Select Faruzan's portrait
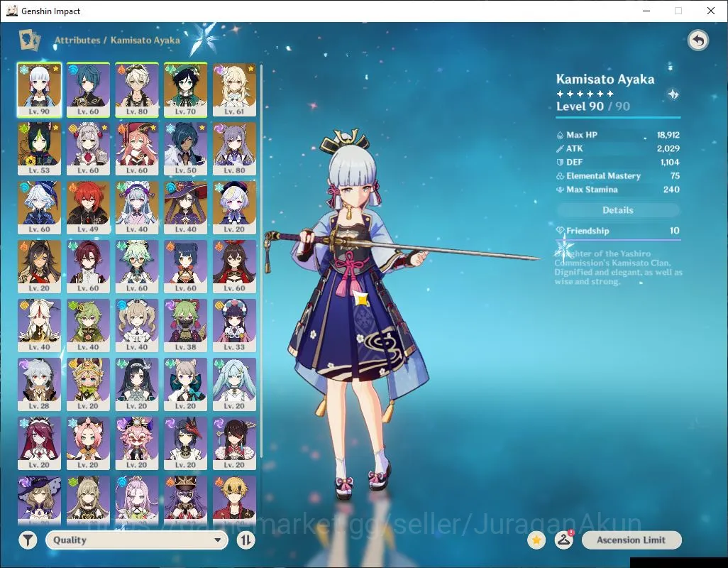 coord(234,385)
